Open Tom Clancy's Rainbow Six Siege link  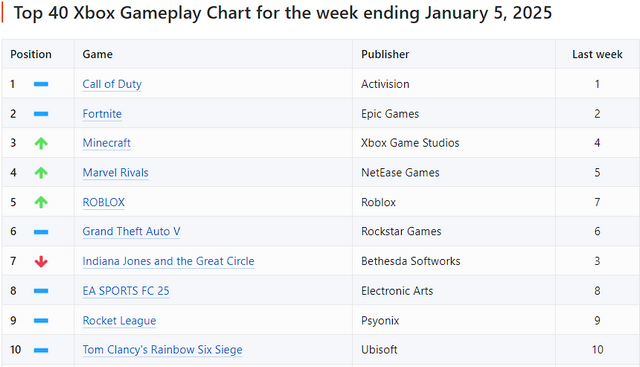[162, 350]
